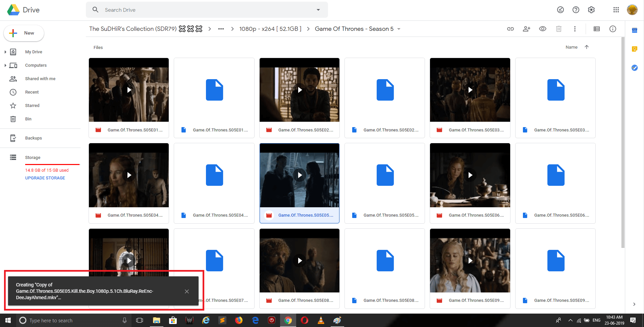Toggle the view details info panel
This screenshot has width=644, height=327.
613,29
